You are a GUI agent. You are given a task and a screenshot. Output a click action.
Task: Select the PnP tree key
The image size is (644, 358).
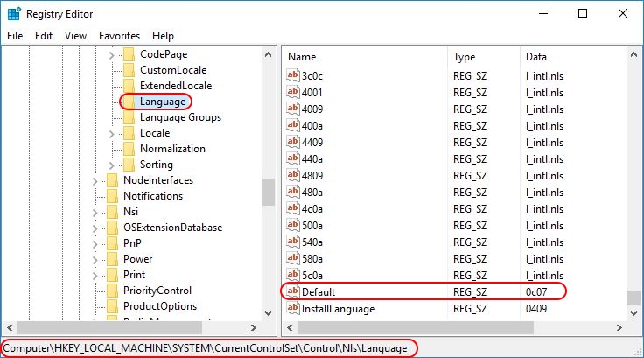pyautogui.click(x=132, y=243)
